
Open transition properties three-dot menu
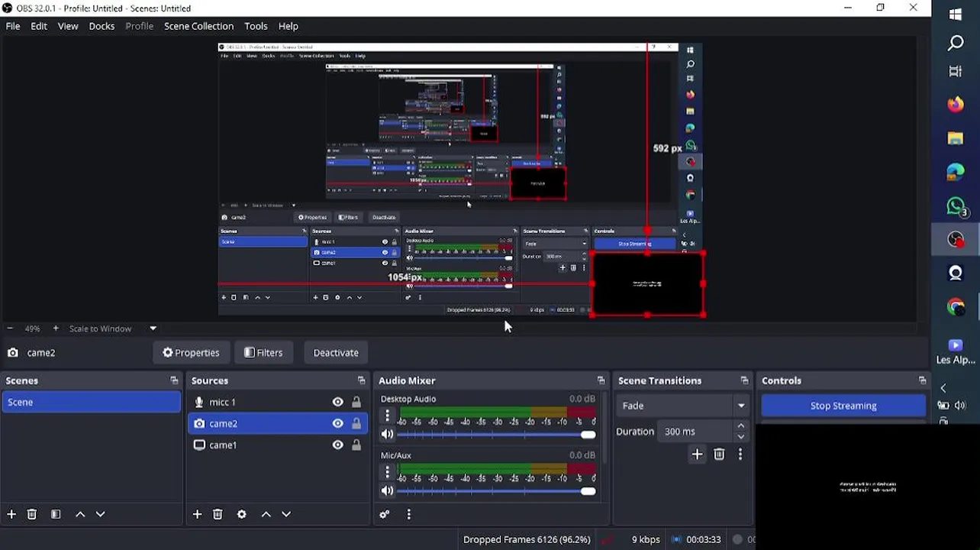[740, 455]
